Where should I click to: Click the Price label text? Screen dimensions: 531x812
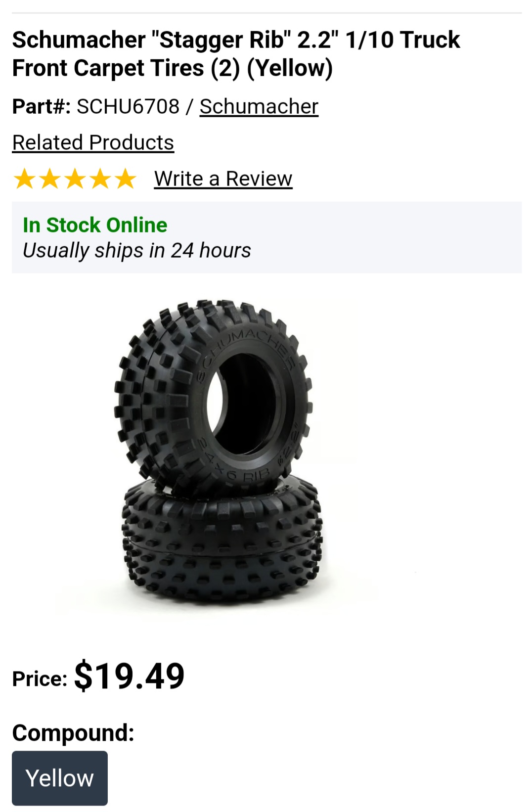40,678
